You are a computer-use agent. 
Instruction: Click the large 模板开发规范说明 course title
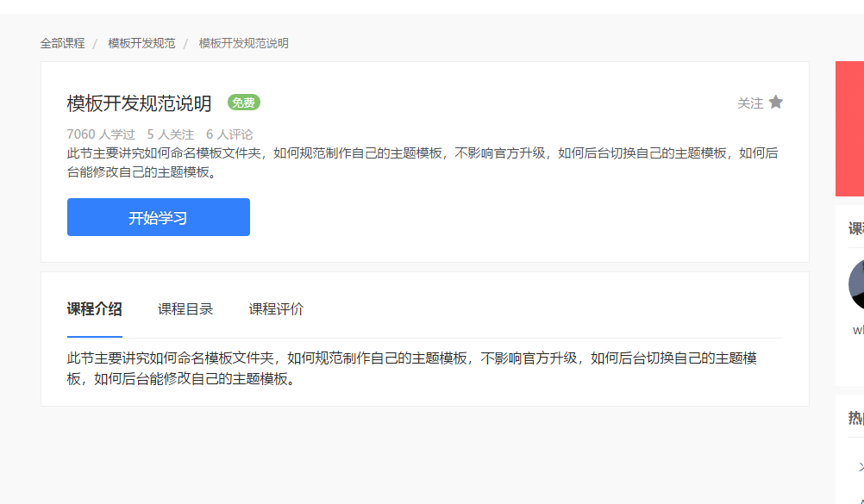(139, 103)
